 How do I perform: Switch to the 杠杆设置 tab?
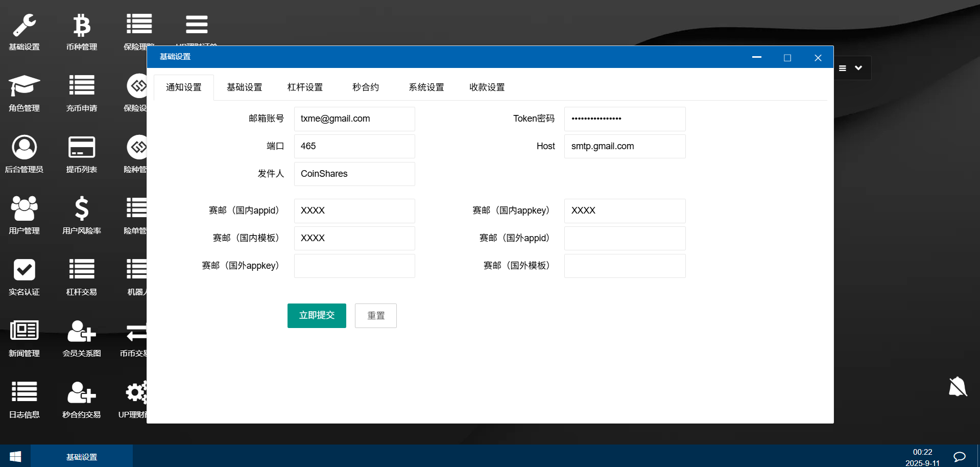[x=305, y=87]
